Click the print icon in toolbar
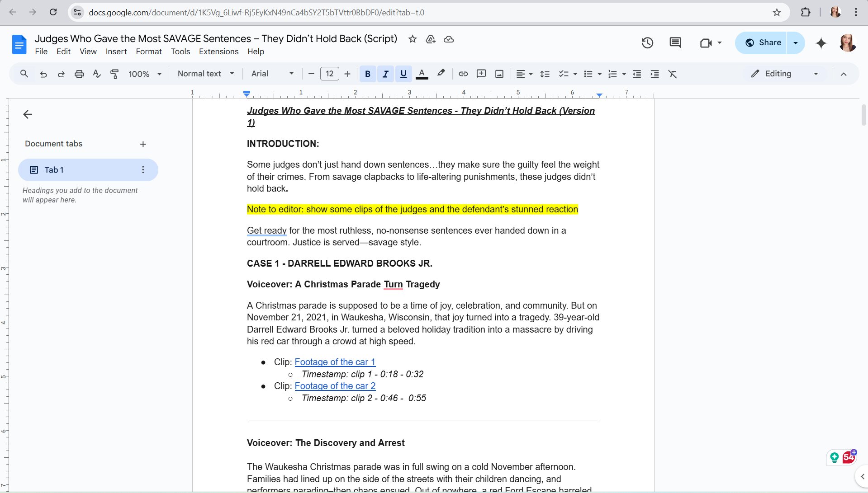This screenshot has height=493, width=868. (79, 74)
